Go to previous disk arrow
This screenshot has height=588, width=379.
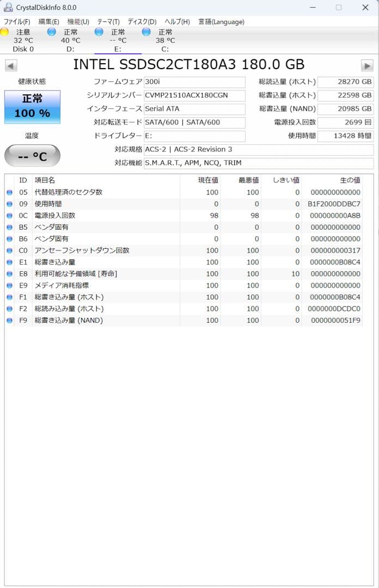pyautogui.click(x=11, y=66)
